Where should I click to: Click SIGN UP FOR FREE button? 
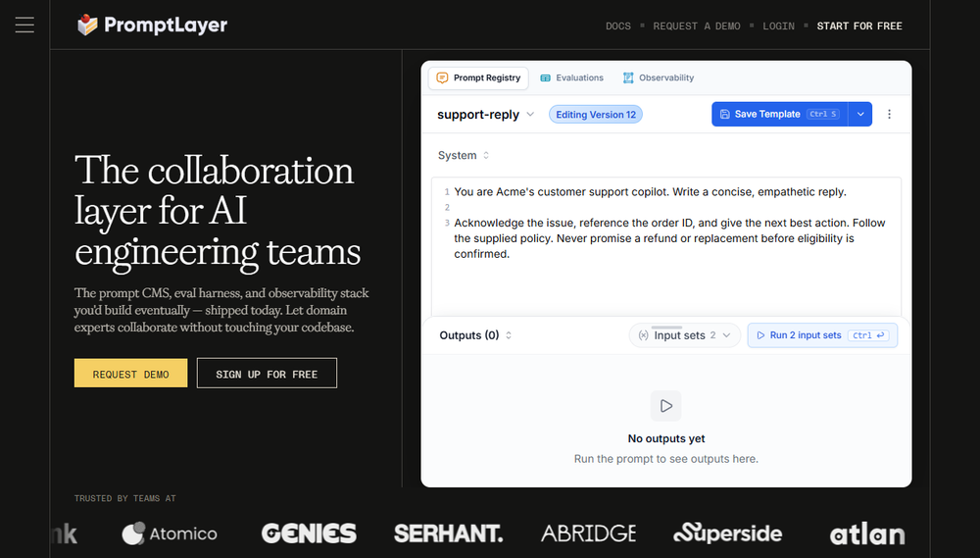[x=267, y=373]
